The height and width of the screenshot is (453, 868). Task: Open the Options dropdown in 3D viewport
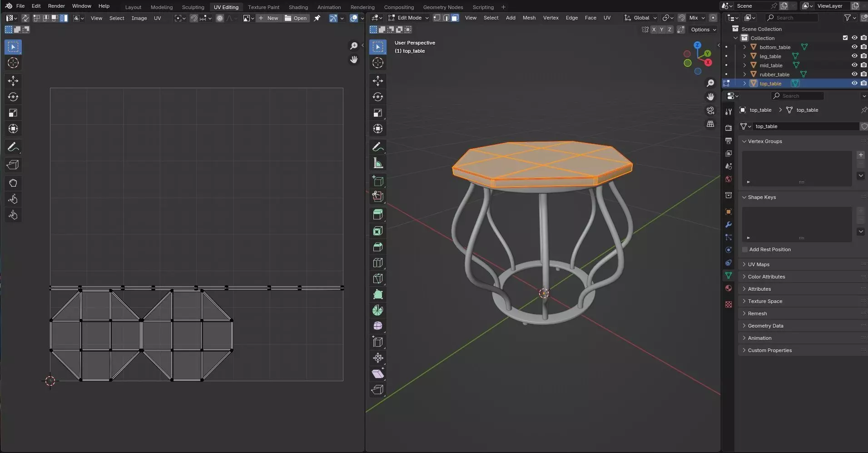pyautogui.click(x=704, y=30)
